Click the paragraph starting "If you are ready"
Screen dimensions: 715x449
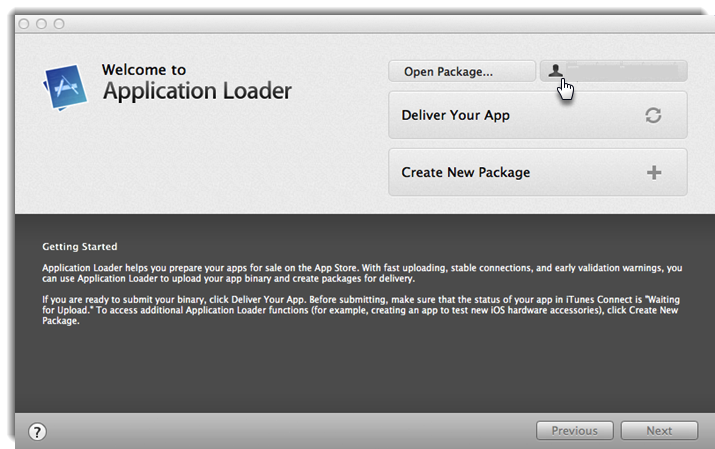[x=361, y=310]
